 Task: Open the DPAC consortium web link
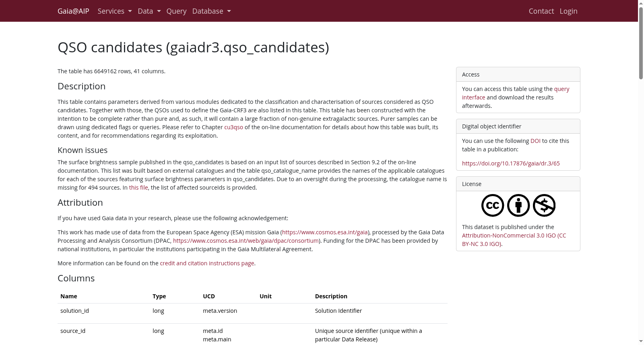[x=246, y=241]
